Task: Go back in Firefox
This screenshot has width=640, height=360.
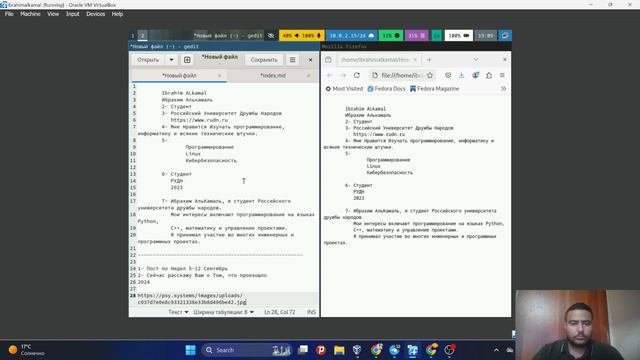Action: (x=329, y=76)
